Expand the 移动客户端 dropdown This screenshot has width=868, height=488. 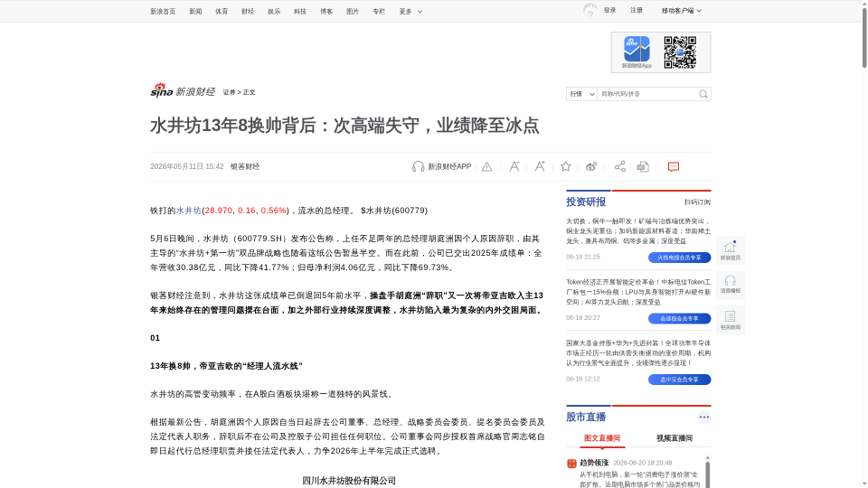[682, 11]
